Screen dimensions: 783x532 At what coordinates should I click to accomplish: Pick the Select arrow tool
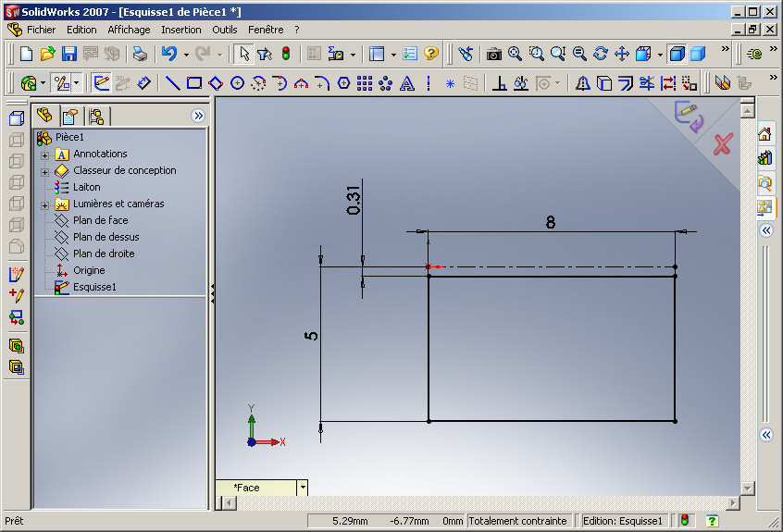(243, 54)
